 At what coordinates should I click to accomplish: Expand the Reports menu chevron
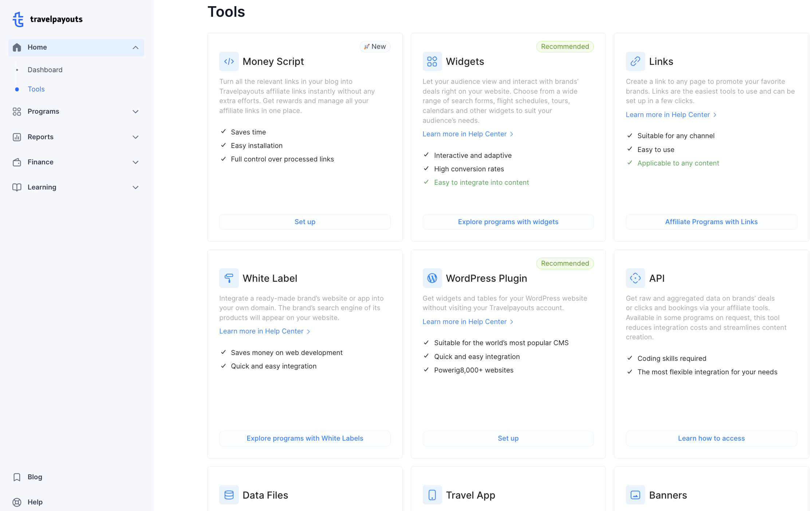pos(135,137)
